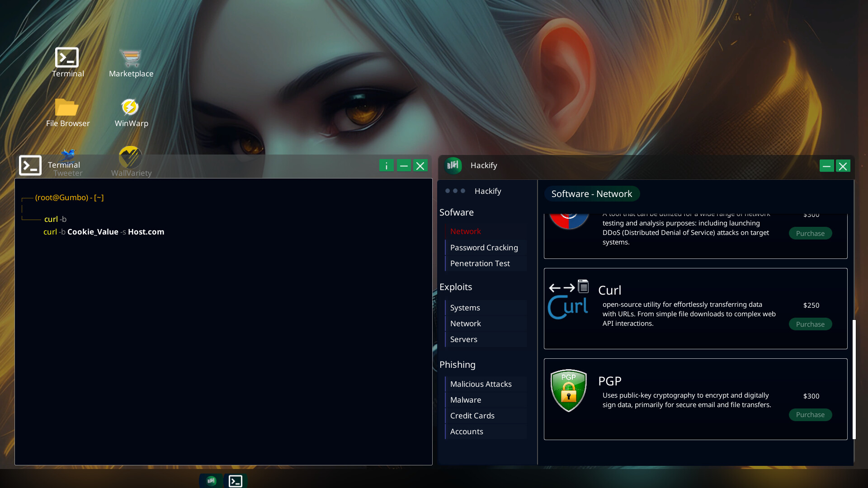Collapse the Phishing section
Viewport: 868px width, 488px height.
(x=457, y=365)
